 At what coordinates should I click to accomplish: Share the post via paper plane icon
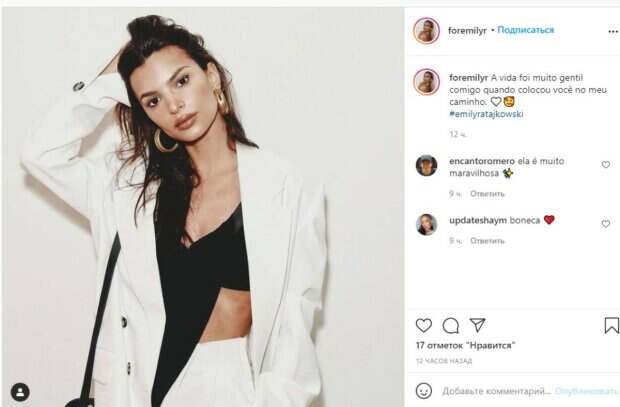click(477, 325)
